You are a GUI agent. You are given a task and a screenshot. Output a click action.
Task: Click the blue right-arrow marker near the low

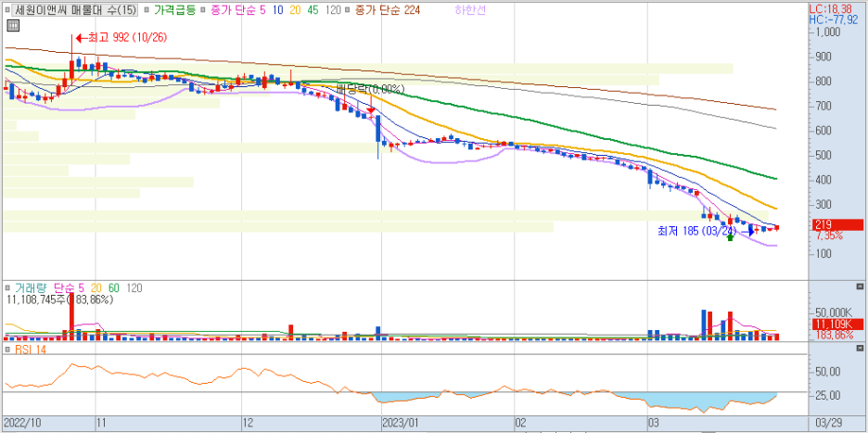pos(747,232)
